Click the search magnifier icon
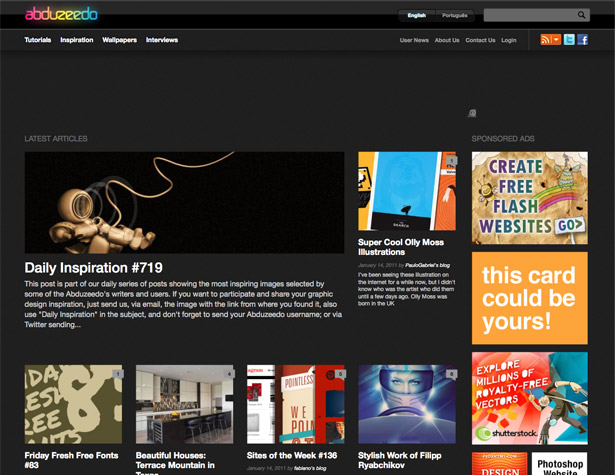Screen dimensions: 615x475 pyautogui.click(x=581, y=15)
